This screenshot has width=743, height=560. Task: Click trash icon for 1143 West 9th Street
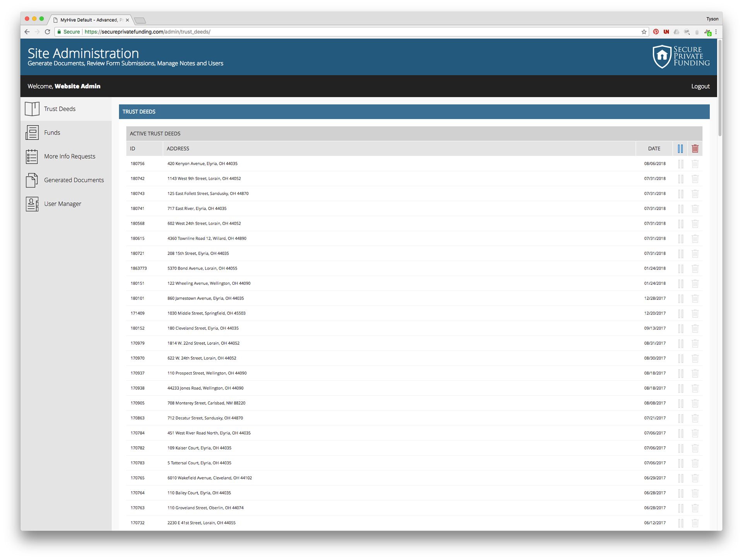coord(695,179)
